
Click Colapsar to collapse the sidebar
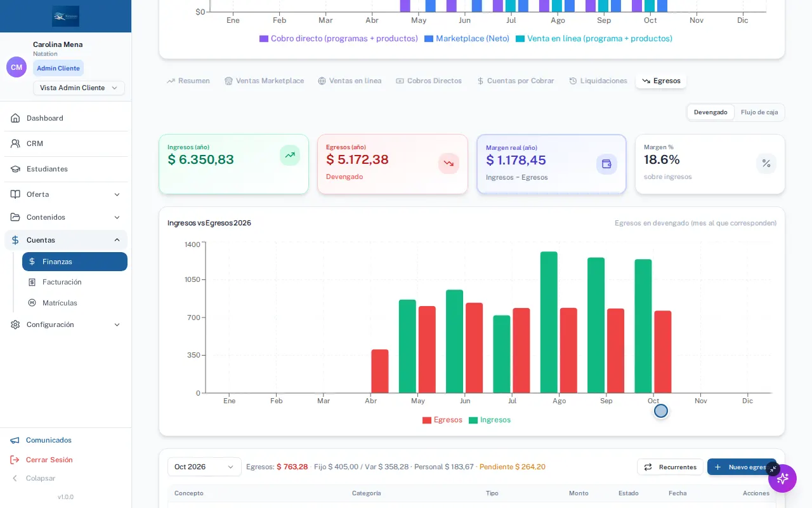[x=33, y=478]
